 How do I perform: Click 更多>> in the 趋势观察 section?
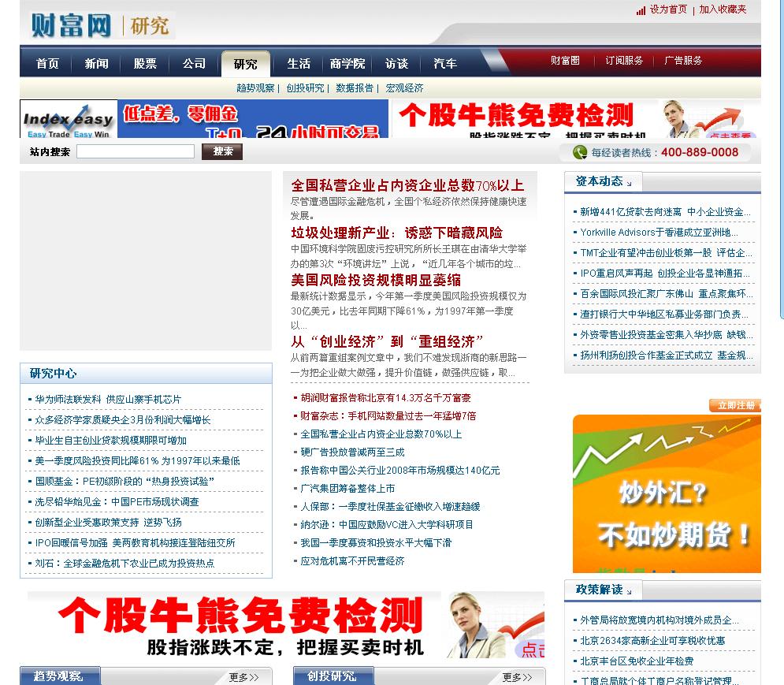[244, 677]
